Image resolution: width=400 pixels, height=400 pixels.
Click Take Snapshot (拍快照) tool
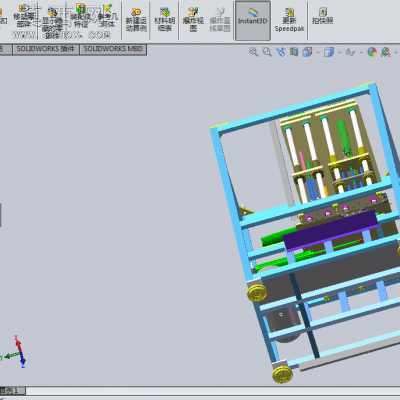pyautogui.click(x=323, y=16)
